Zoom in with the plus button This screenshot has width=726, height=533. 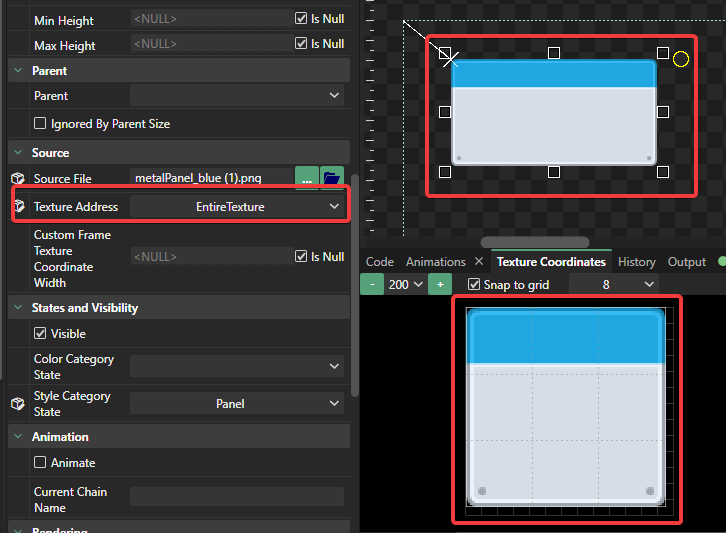(x=440, y=285)
